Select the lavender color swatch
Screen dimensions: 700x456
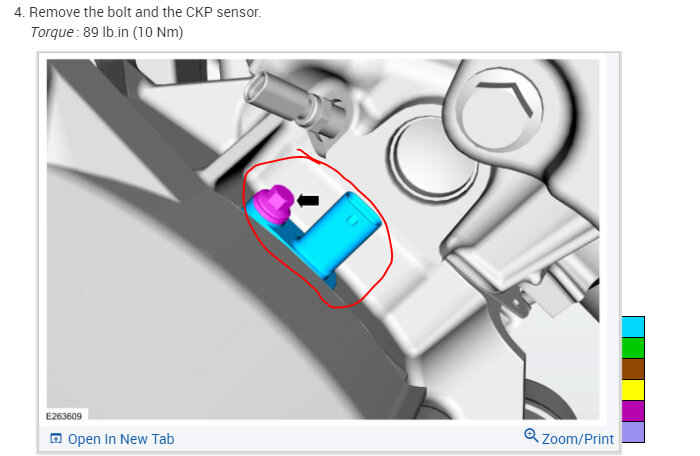pyautogui.click(x=633, y=432)
